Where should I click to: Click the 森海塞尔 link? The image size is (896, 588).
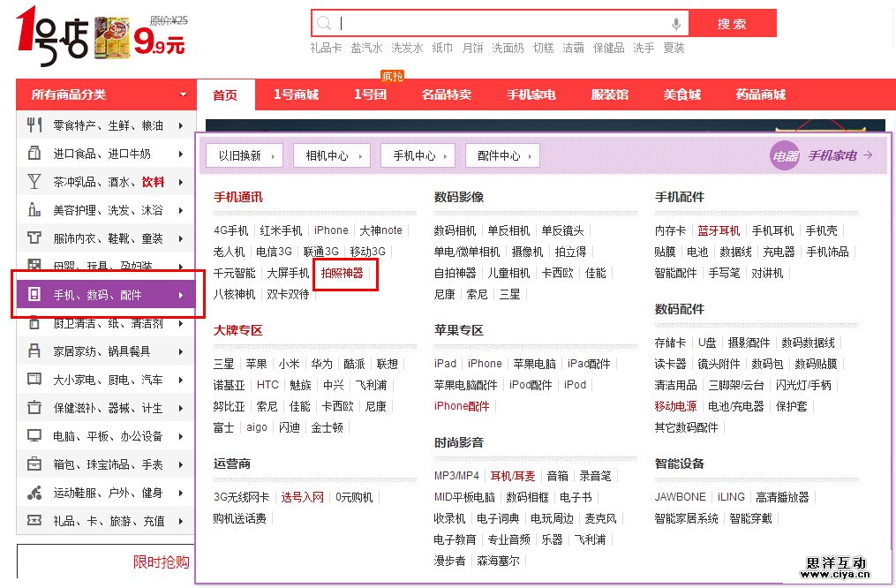498,561
